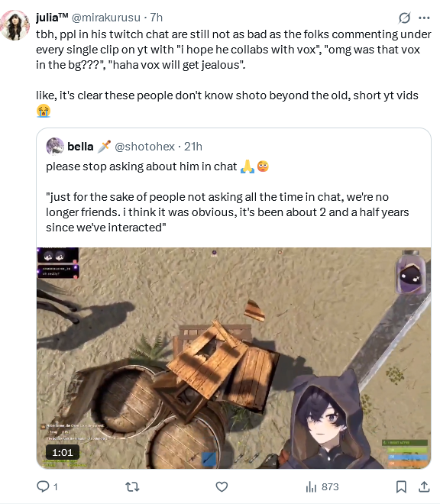Open julia's profile avatar
Screen dimensions: 440x504
tap(15, 25)
